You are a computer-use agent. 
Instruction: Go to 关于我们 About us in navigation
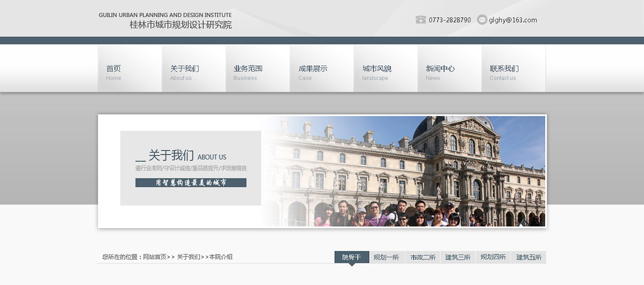(x=193, y=69)
